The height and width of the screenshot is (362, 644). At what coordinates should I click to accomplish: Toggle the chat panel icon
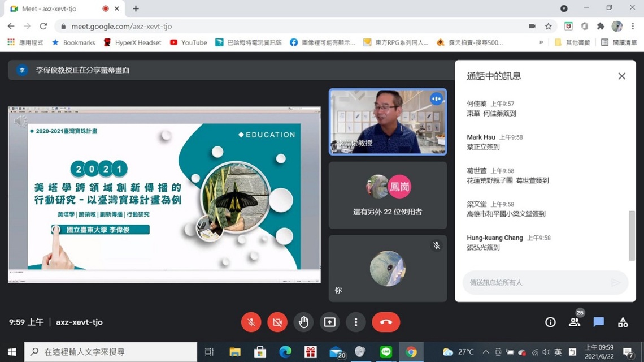(x=598, y=322)
